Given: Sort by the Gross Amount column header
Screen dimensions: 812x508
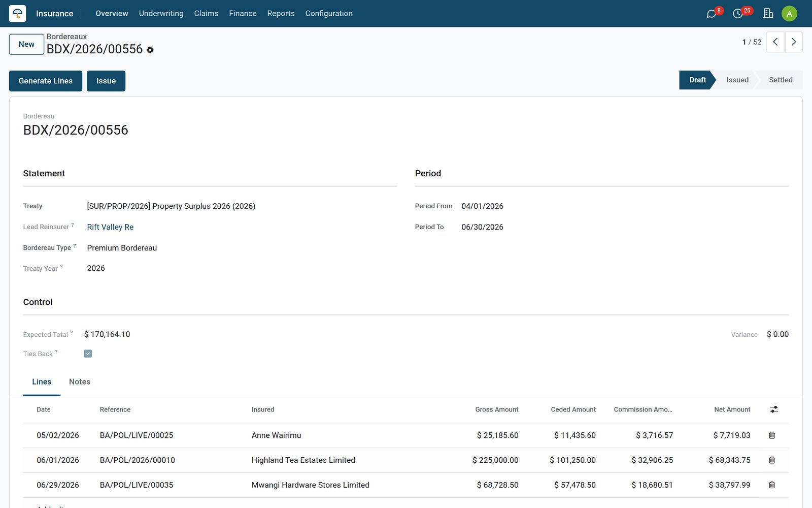Looking at the screenshot, I should coord(497,409).
